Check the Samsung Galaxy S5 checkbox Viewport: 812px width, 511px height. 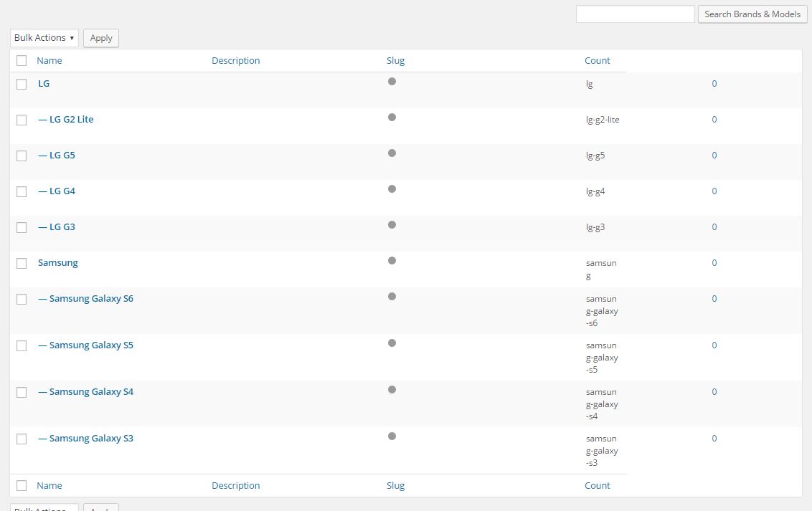pyautogui.click(x=22, y=345)
